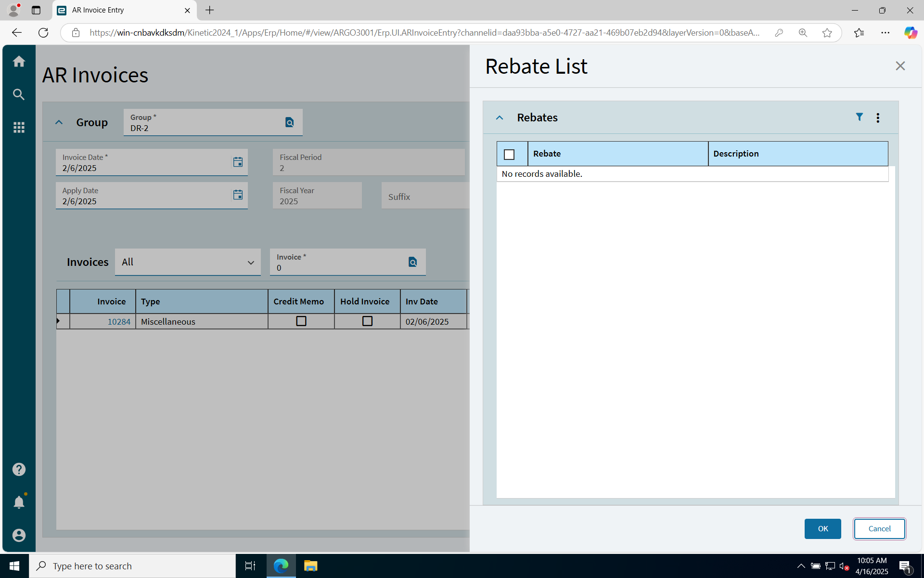Open the taskbar clock and date

click(x=872, y=566)
